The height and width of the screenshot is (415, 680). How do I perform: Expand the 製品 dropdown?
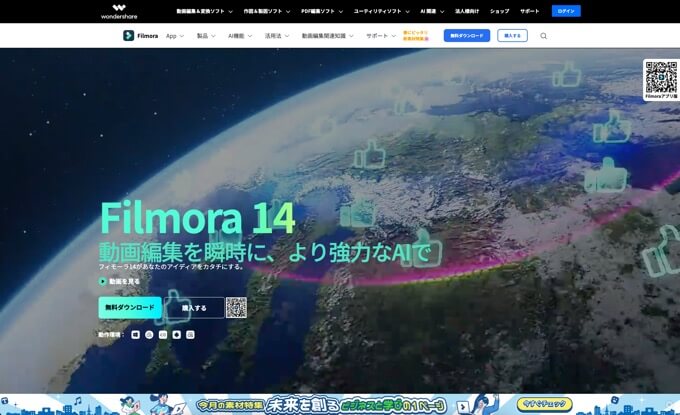tap(206, 36)
